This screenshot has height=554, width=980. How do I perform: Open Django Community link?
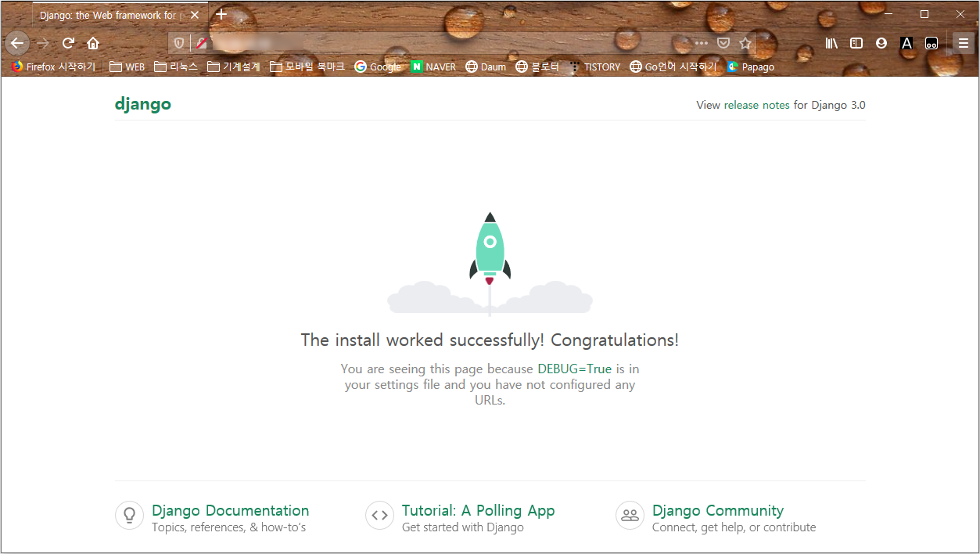(x=718, y=510)
